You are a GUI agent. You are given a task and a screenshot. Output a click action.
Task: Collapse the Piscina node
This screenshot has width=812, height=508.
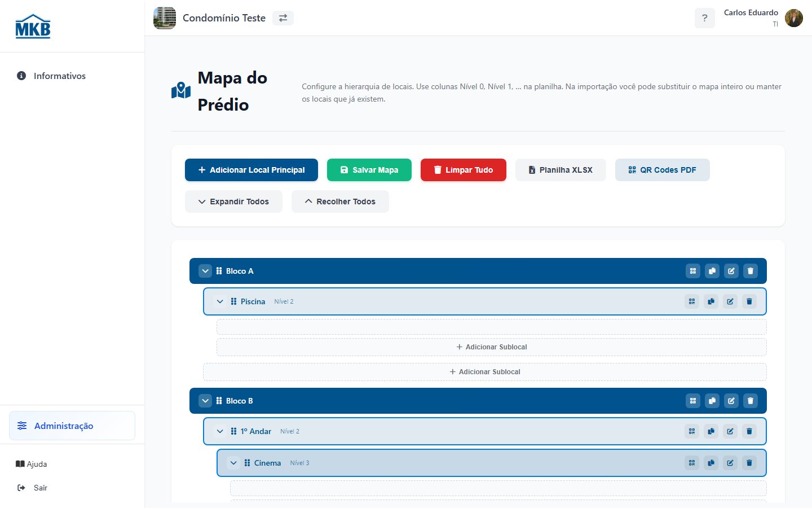[x=220, y=301]
